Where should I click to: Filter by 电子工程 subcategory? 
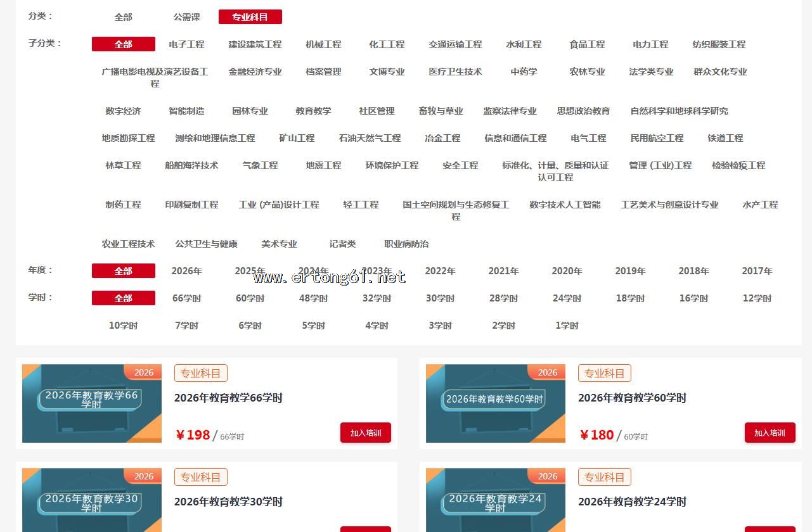[x=186, y=44]
